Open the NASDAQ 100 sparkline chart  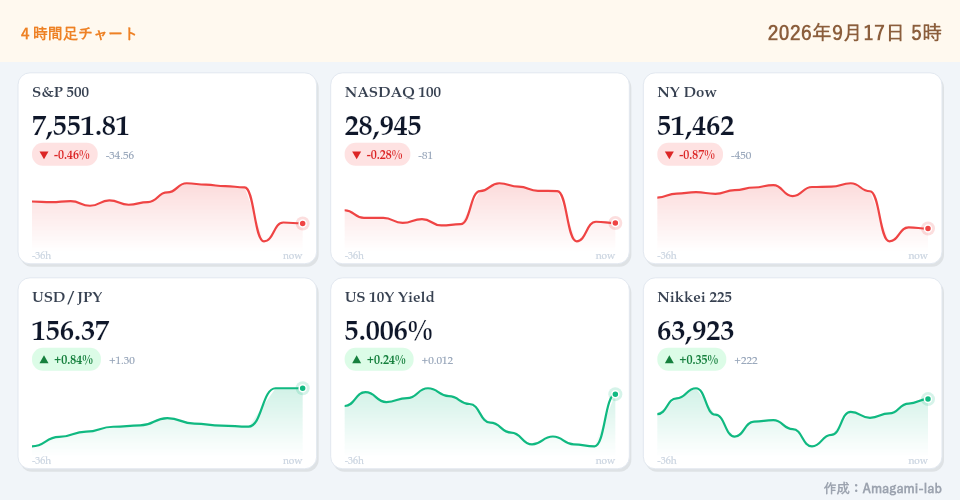(480, 216)
